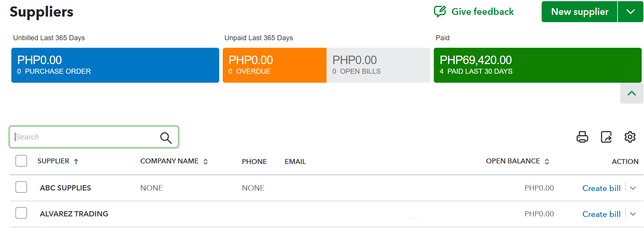The width and height of the screenshot is (644, 233).
Task: Expand ALVAREZ TRADING action dropdown
Action: pyautogui.click(x=633, y=214)
